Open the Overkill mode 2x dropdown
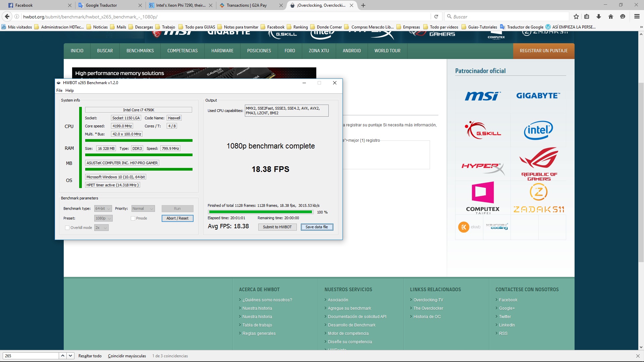Image resolution: width=644 pixels, height=362 pixels. point(101,228)
